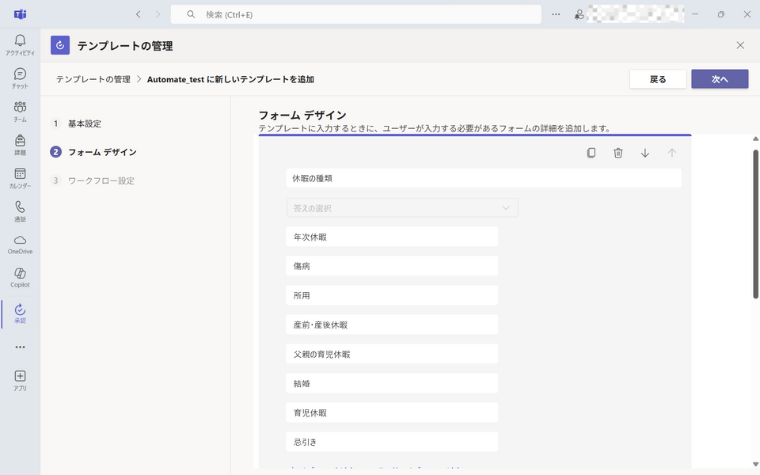
Task: Click the Approvals icon beside the title
Action: click(60, 45)
